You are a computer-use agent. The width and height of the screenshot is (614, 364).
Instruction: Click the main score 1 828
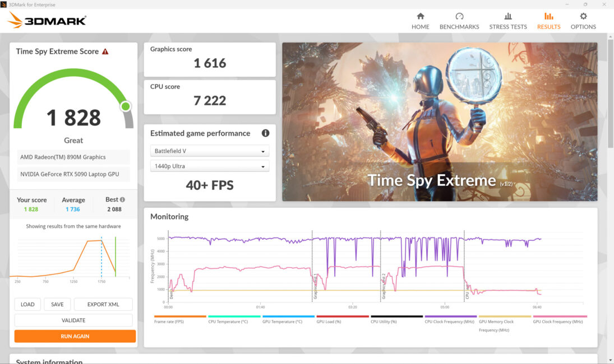[x=73, y=118]
